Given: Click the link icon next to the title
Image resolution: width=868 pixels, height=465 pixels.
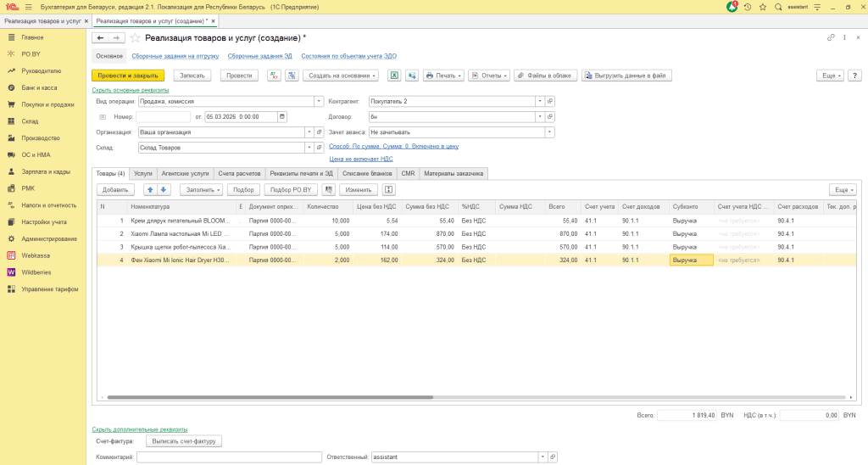Looking at the screenshot, I should point(830,38).
